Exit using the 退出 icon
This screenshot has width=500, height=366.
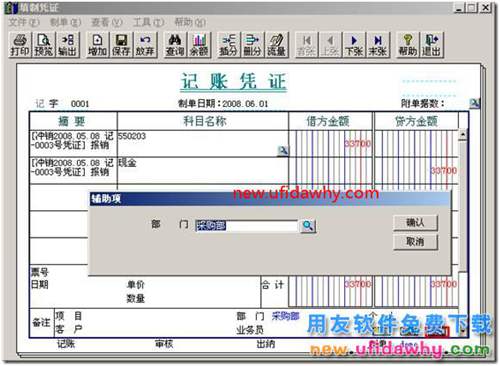pos(432,45)
